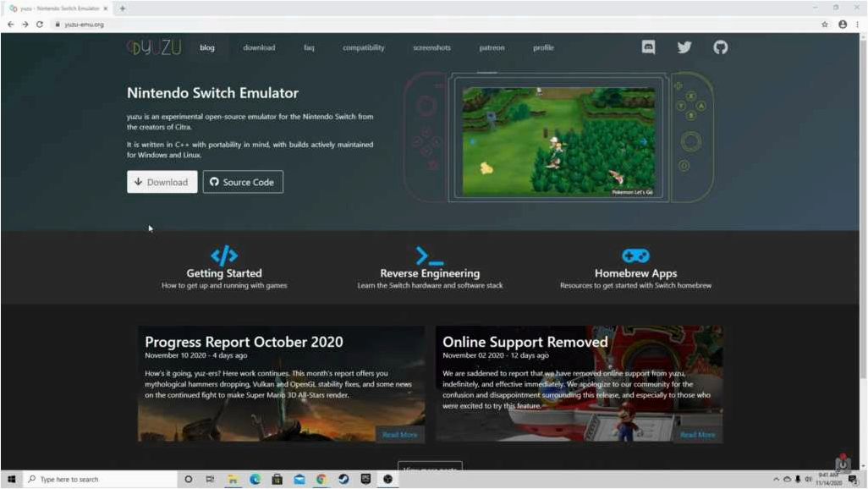This screenshot has width=868, height=489.
Task: Click the Homebrew Apps gamepad icon
Action: 635,255
